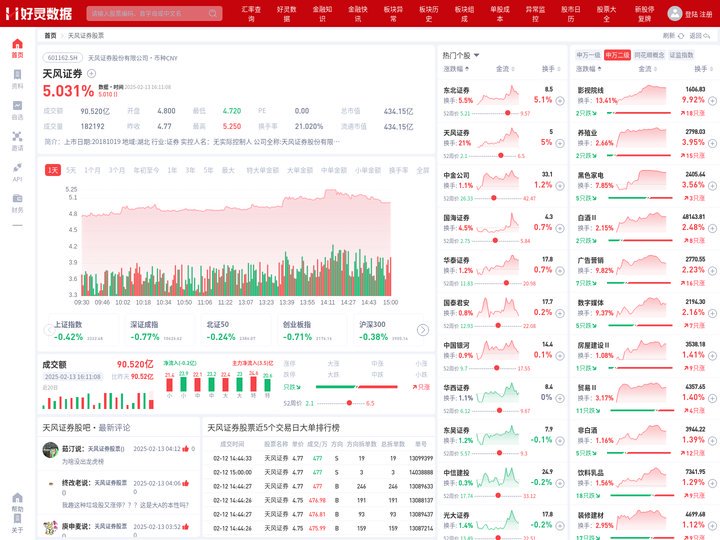
Task: Sort sector list by 涨跌幅
Action: click(589, 69)
